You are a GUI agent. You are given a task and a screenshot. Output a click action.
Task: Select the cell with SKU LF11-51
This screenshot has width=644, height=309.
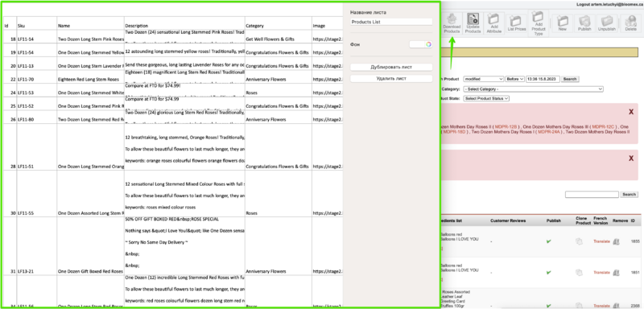36,147
